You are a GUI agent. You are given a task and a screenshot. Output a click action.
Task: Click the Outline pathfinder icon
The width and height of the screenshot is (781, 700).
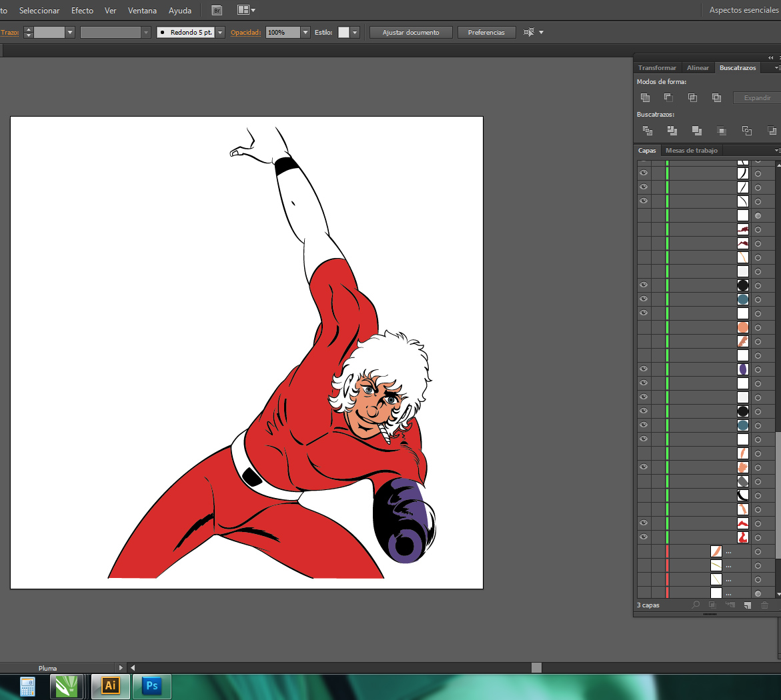coord(746,131)
